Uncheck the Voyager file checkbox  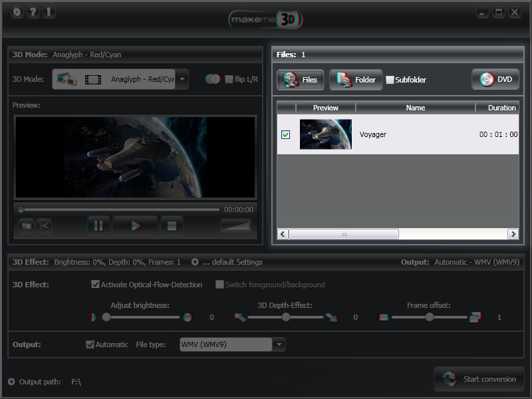pyautogui.click(x=286, y=135)
